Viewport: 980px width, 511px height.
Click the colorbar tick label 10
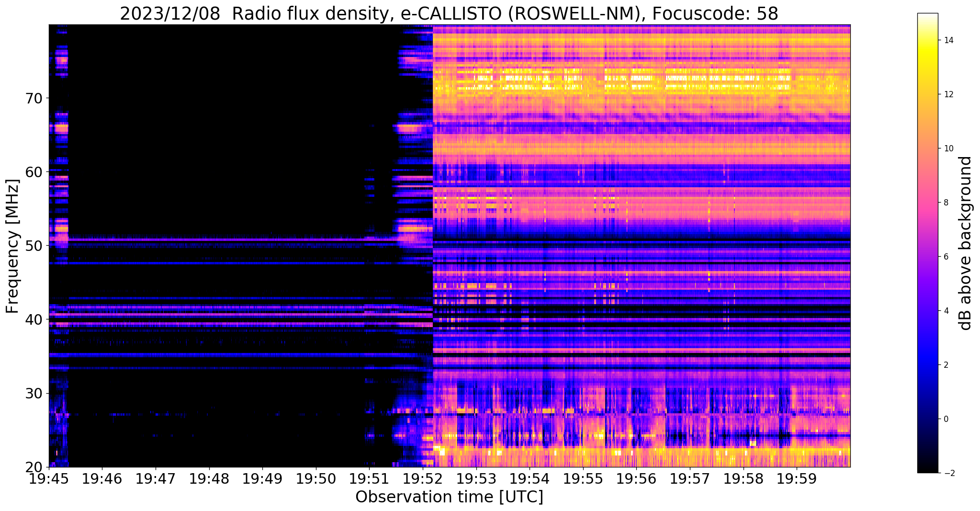pos(948,148)
